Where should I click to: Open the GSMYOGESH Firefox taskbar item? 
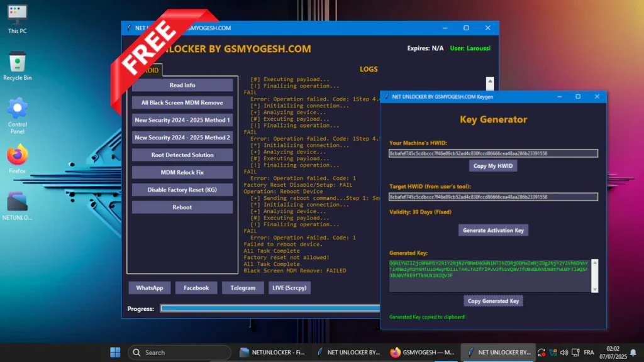pyautogui.click(x=422, y=352)
